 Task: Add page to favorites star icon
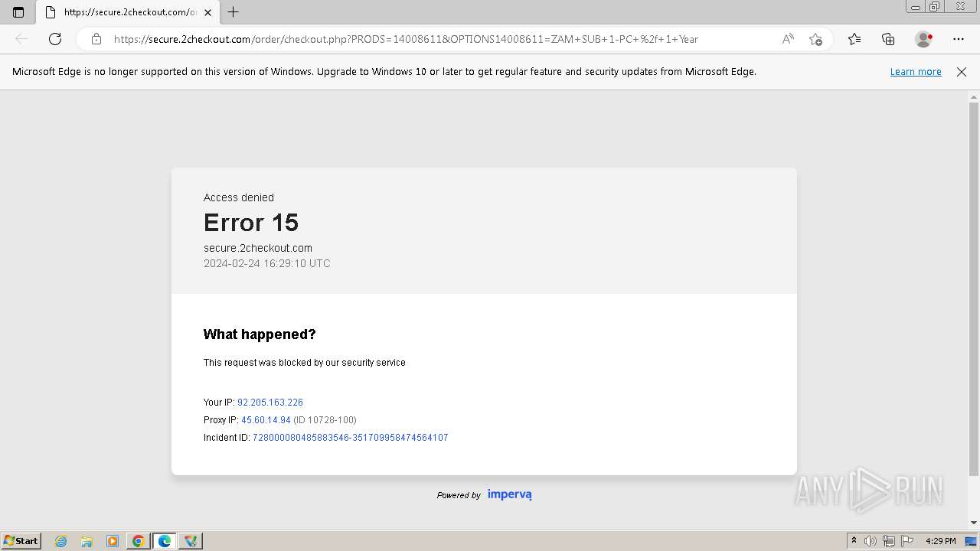(x=815, y=39)
